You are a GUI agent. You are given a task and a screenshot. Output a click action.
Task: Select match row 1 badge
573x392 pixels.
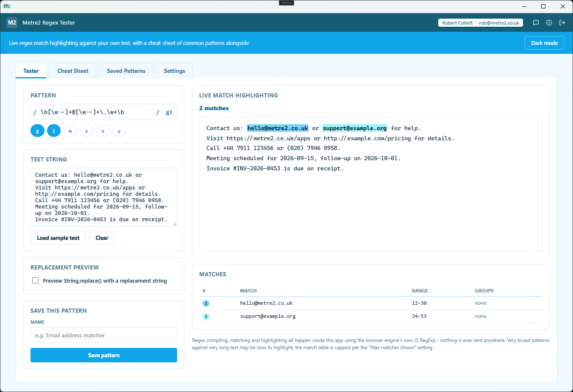206,303
